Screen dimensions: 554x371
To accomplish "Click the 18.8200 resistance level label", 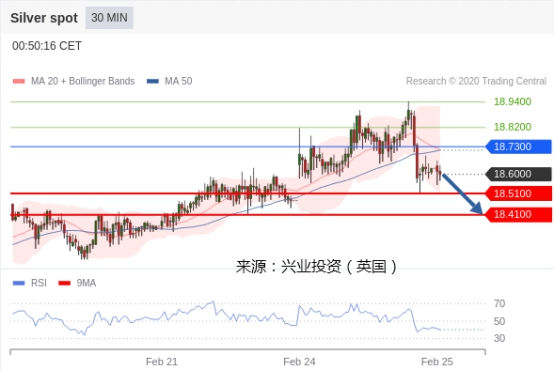I will pos(512,127).
